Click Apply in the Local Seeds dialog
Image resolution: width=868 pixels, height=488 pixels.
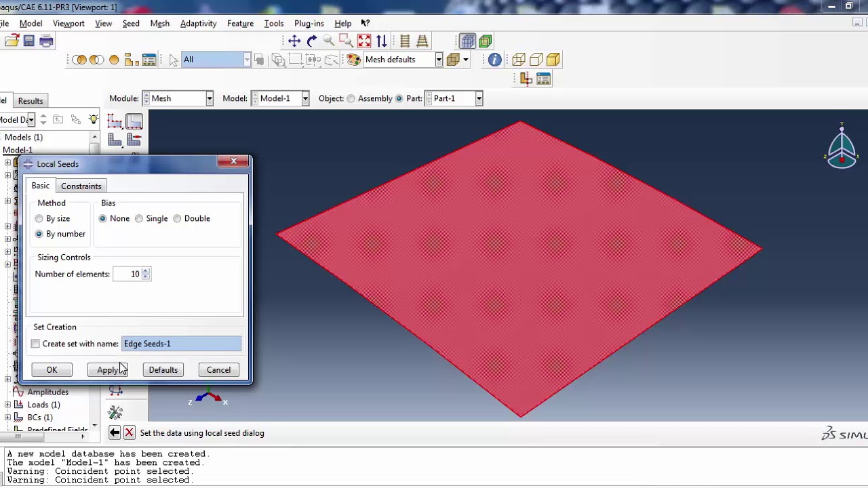click(x=108, y=370)
